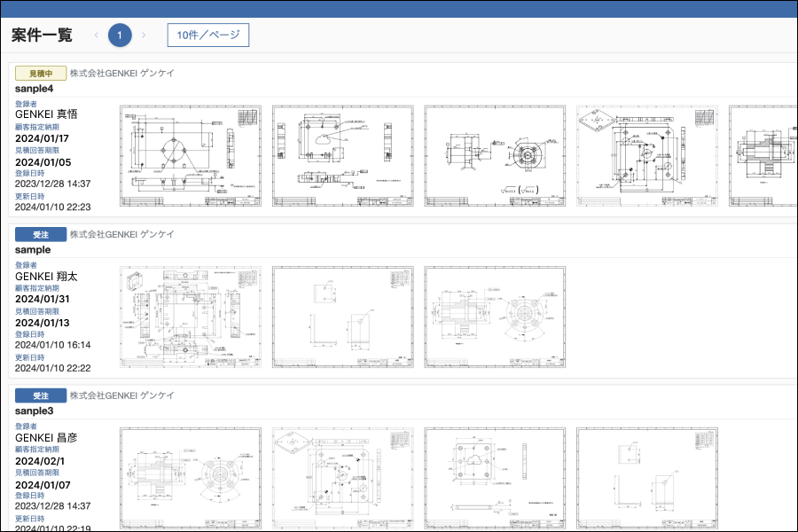
Task: Click the 受注 status badge on sample
Action: [x=41, y=234]
